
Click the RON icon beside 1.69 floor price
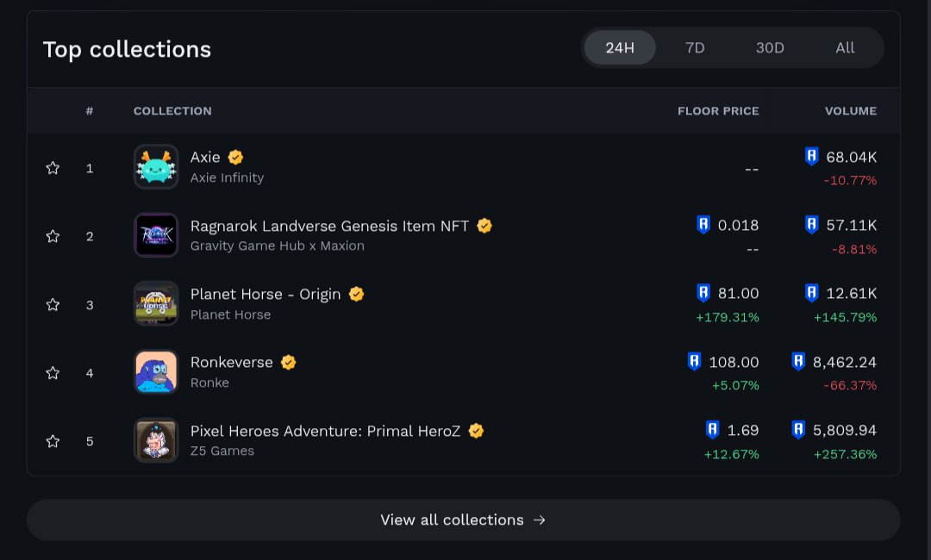(713, 429)
